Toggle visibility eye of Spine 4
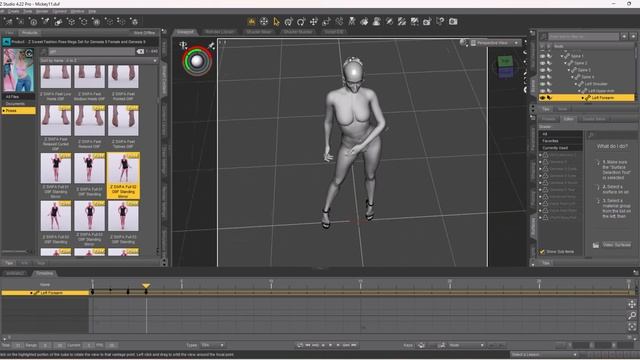 tap(542, 77)
